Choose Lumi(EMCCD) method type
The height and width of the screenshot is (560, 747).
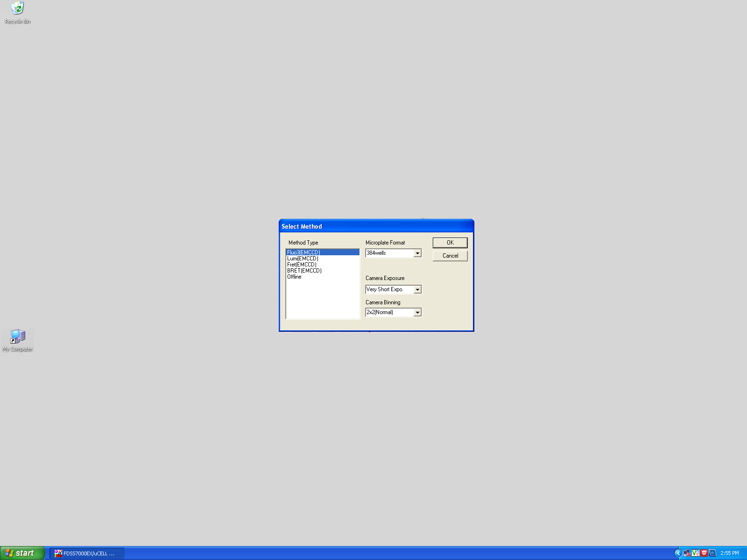click(x=323, y=259)
